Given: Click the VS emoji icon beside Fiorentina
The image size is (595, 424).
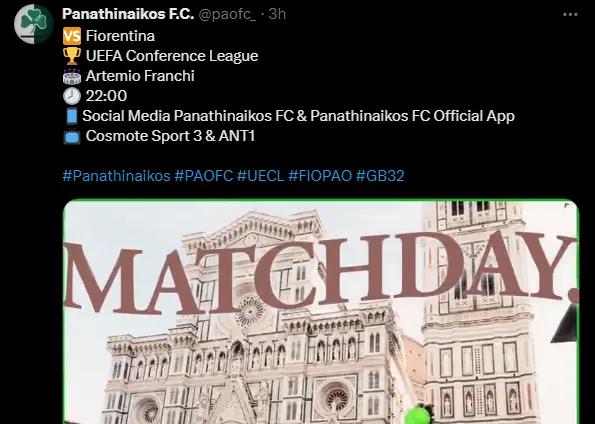Looking at the screenshot, I should (72, 36).
